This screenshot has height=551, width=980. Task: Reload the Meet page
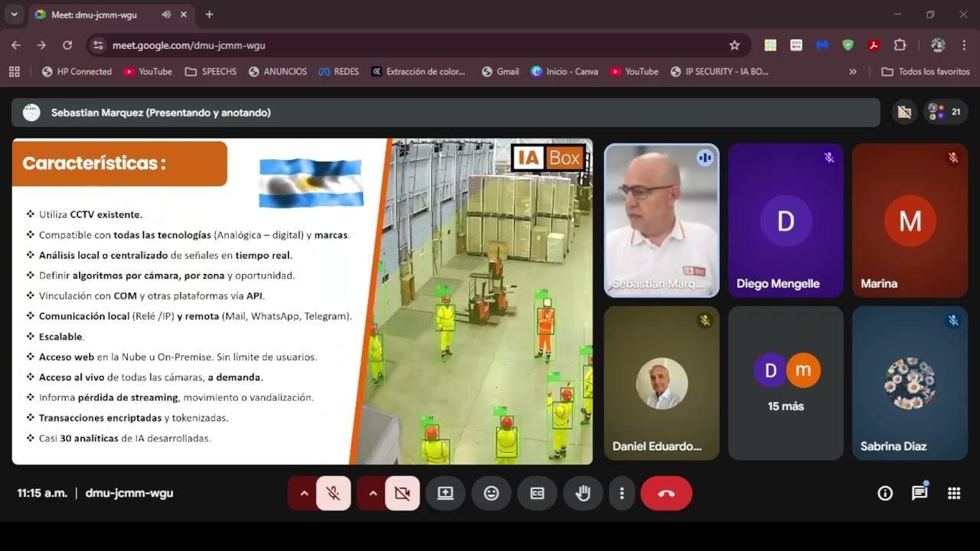[67, 45]
